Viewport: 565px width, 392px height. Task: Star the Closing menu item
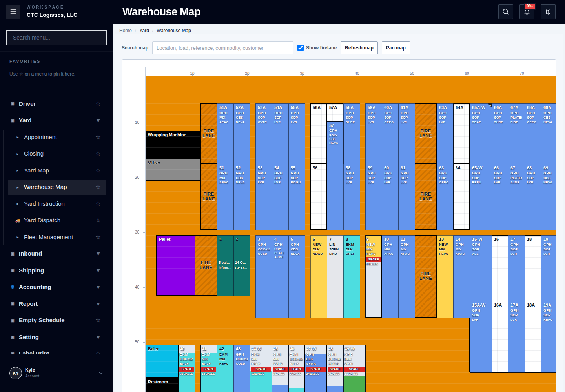click(x=98, y=154)
